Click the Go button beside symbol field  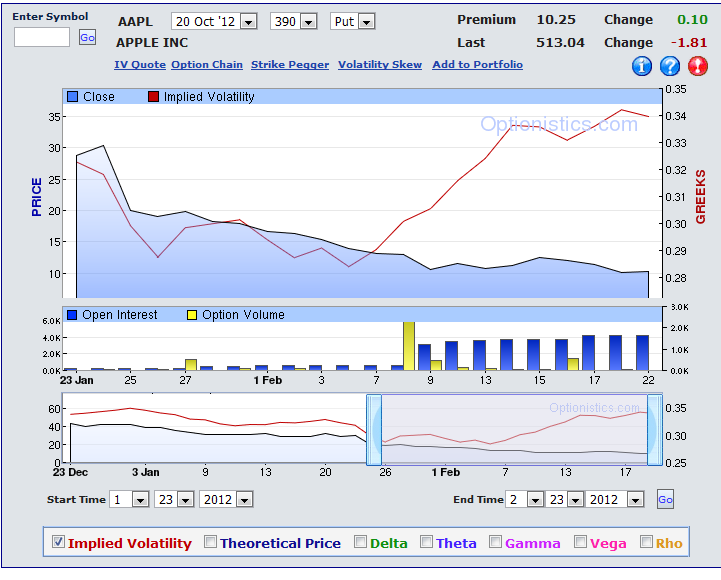(x=87, y=37)
